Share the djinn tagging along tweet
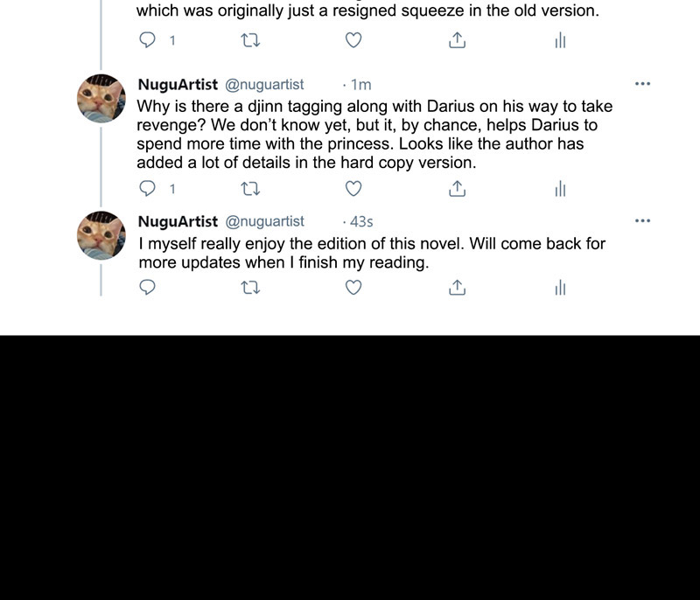 point(456,189)
